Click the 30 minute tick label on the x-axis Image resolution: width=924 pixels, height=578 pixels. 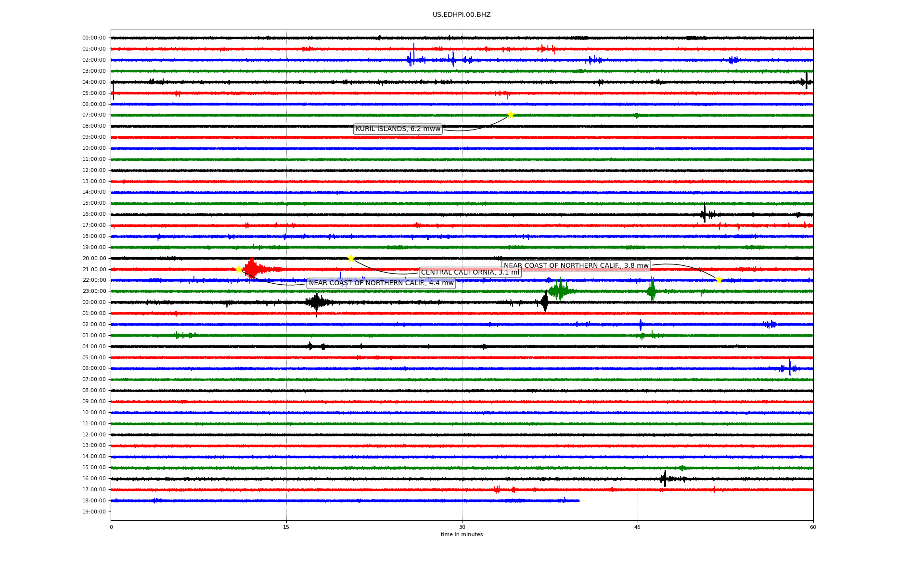tap(462, 527)
